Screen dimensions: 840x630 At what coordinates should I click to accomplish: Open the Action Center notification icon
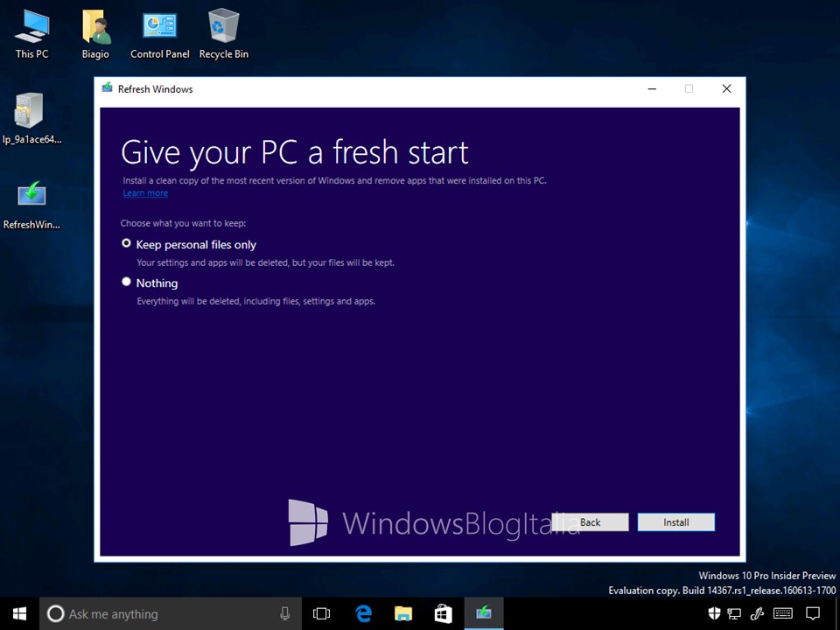tap(813, 613)
